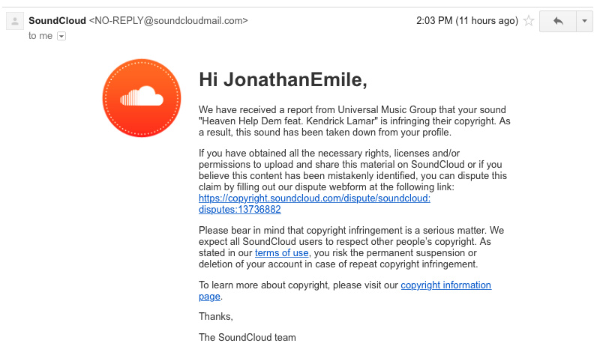Click the "disputes:13736882" link text

[239, 209]
